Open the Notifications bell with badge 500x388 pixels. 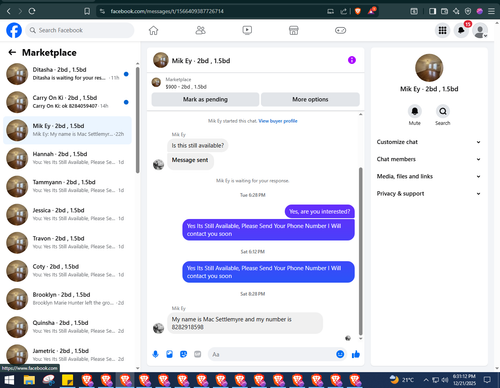pyautogui.click(x=461, y=30)
